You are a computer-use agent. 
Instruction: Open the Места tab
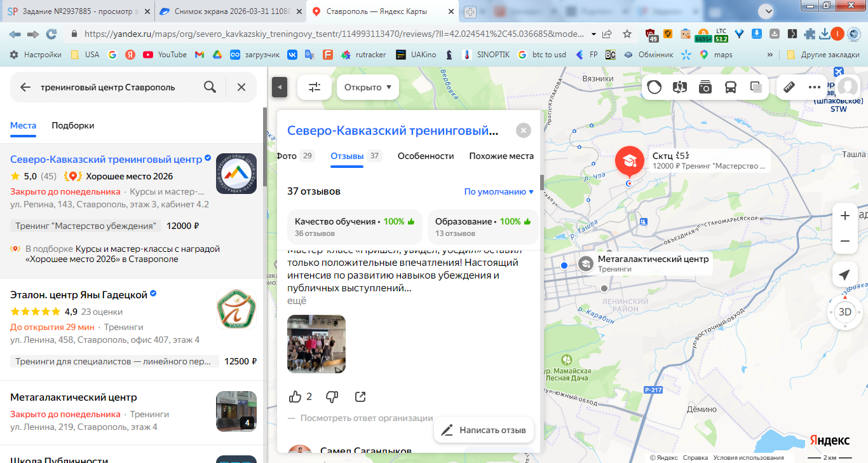pos(24,125)
